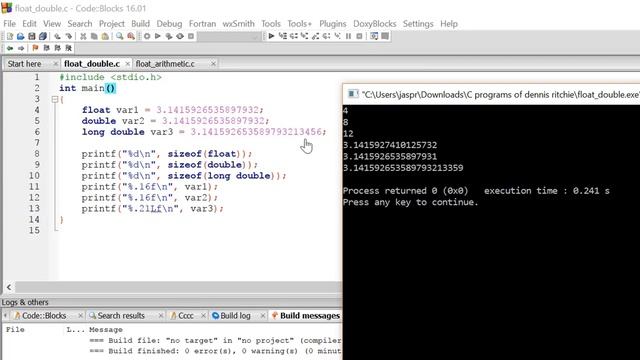The width and height of the screenshot is (640, 360).
Task: Open the View menu
Action: click(x=52, y=24)
